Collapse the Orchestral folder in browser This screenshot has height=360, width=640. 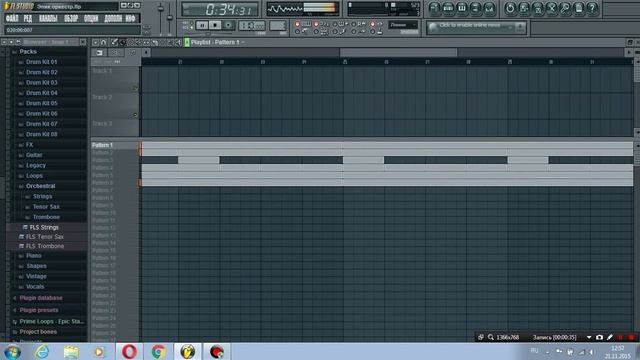point(40,186)
